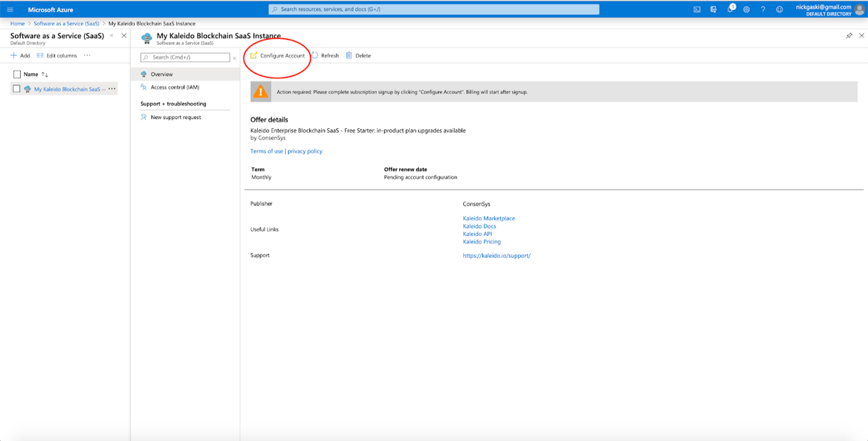Open the Azure portal hamburger menu
This screenshot has width=868, height=441.
coord(10,9)
